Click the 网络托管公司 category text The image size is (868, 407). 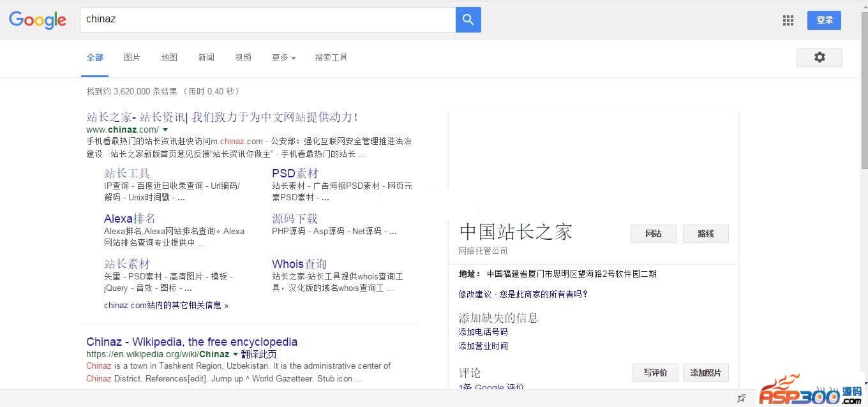coord(483,251)
